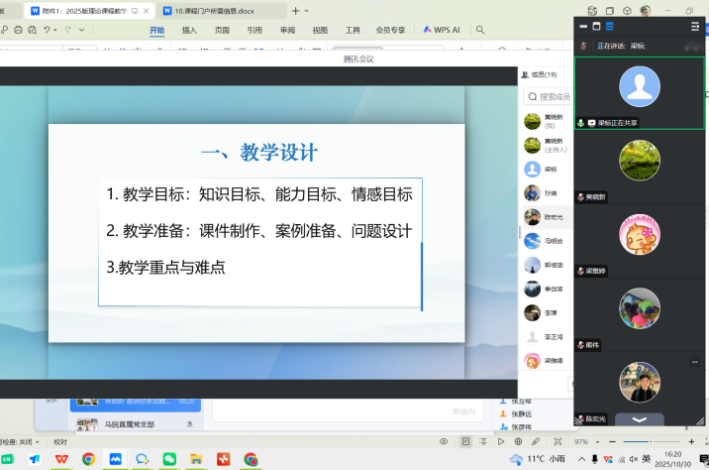Viewport: 709px width, 470px height.
Task: Open the 页面 ribbon tab
Action: tap(222, 30)
